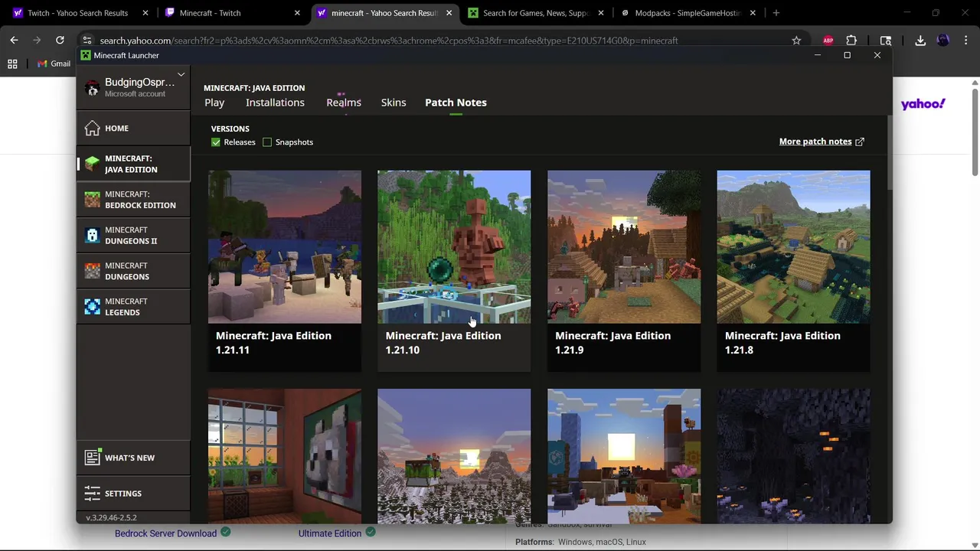Open launcher Settings sliders icon
The width and height of the screenshot is (980, 551).
[x=93, y=494]
